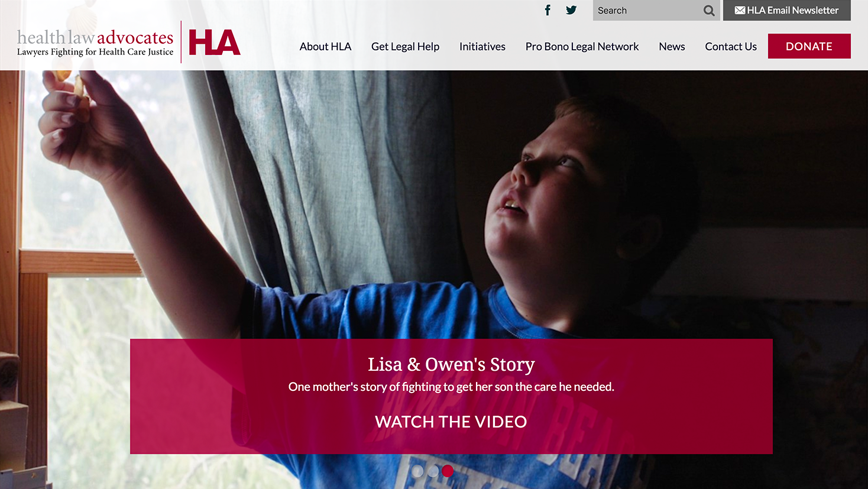Select the active red carousel dot
Screen dimensions: 868x489
[448, 471]
